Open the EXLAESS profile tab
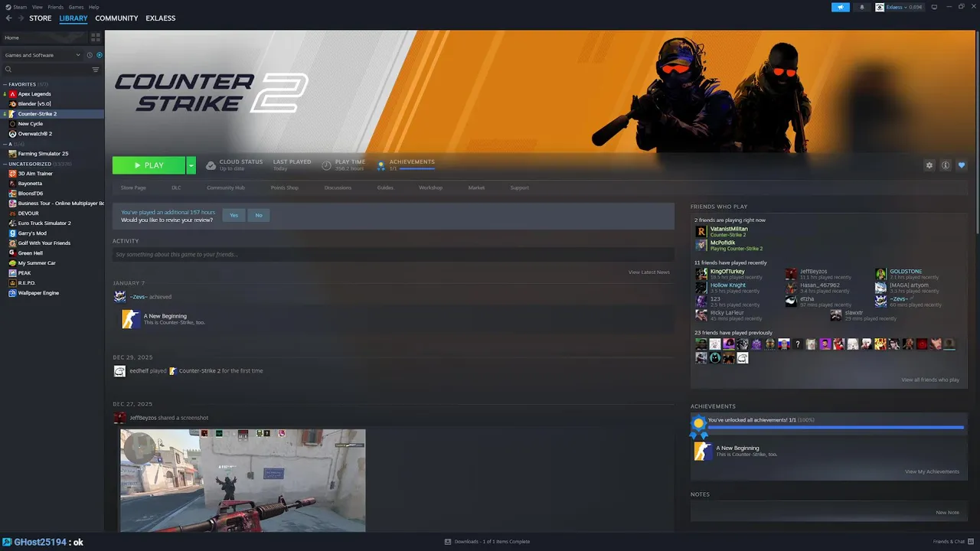 click(161, 18)
